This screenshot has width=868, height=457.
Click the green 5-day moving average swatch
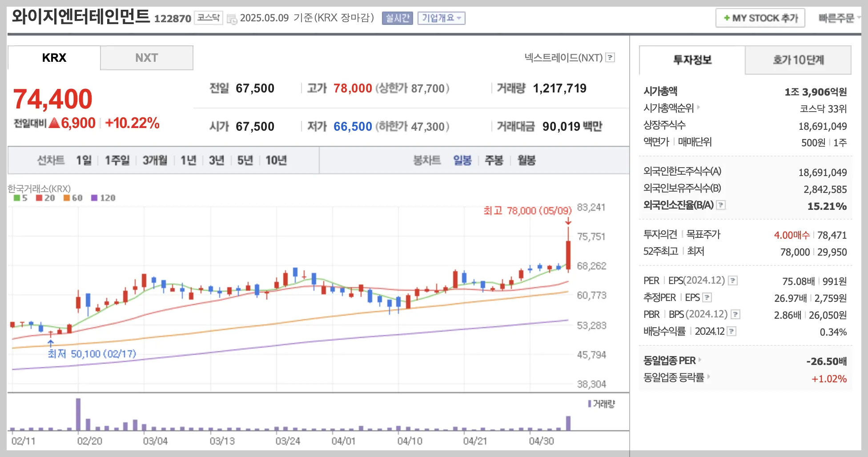17,198
